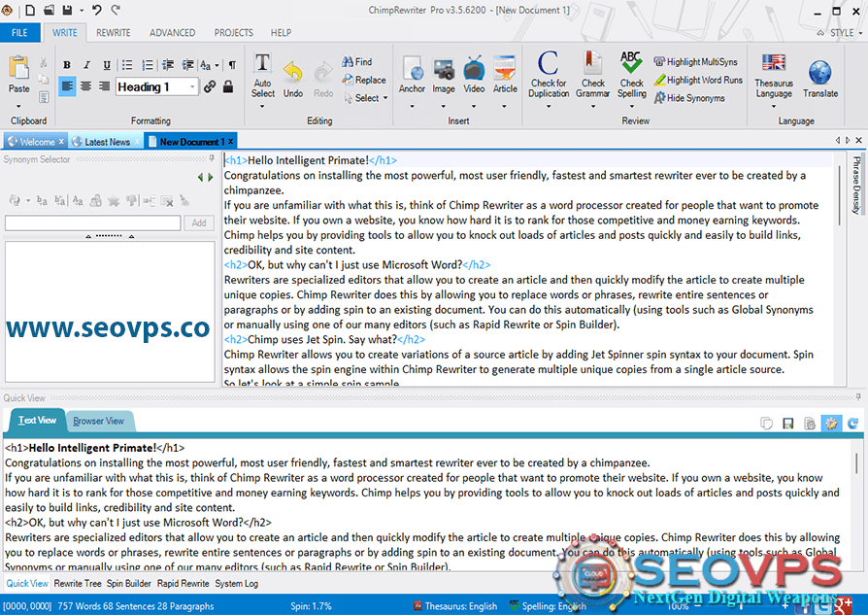Click green next synonym arrow
Image resolution: width=868 pixels, height=615 pixels.
tap(211, 177)
